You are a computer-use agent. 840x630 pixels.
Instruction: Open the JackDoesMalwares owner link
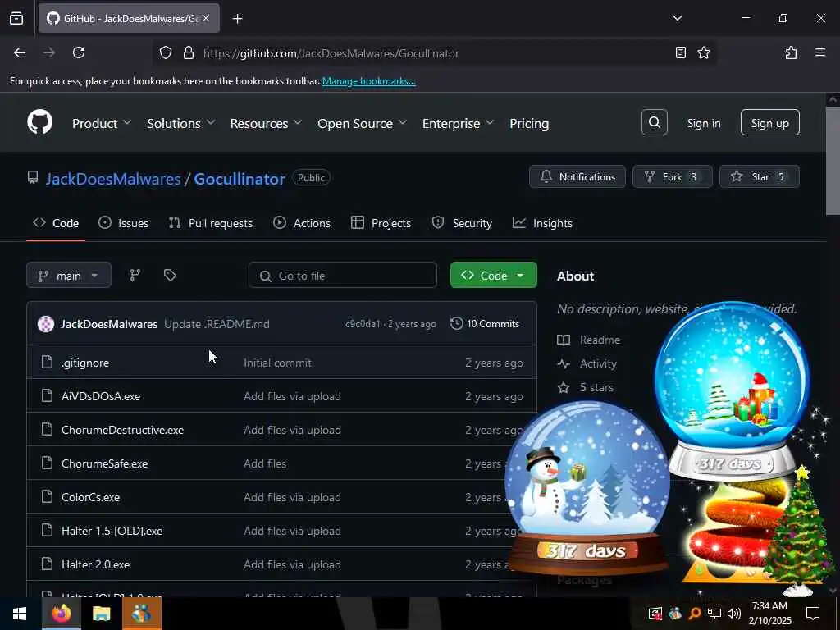pyautogui.click(x=113, y=179)
